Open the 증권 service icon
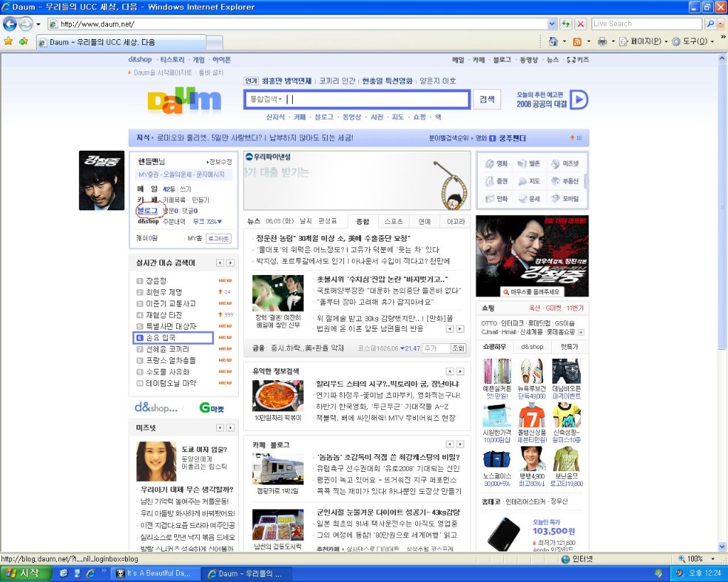728x582 pixels. (496, 181)
